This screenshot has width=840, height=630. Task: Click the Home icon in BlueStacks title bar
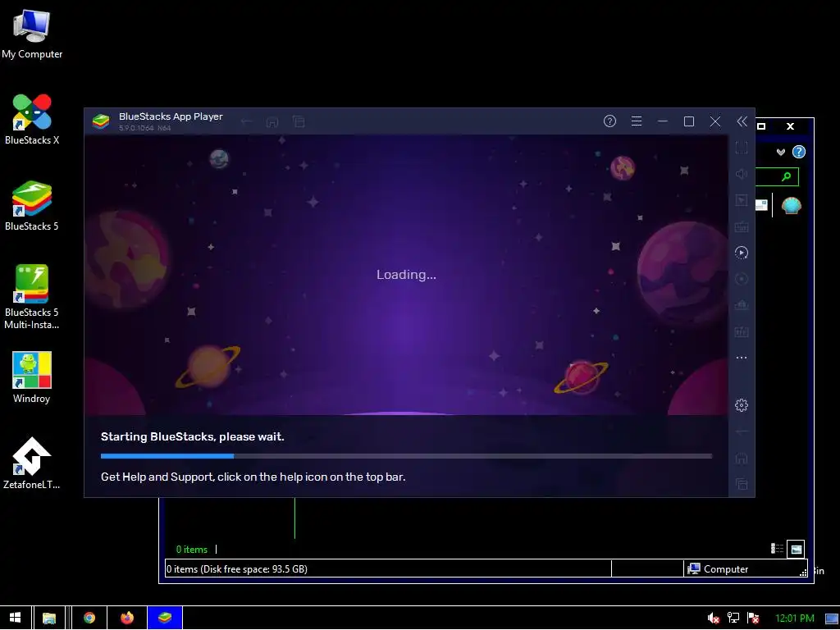(272, 121)
